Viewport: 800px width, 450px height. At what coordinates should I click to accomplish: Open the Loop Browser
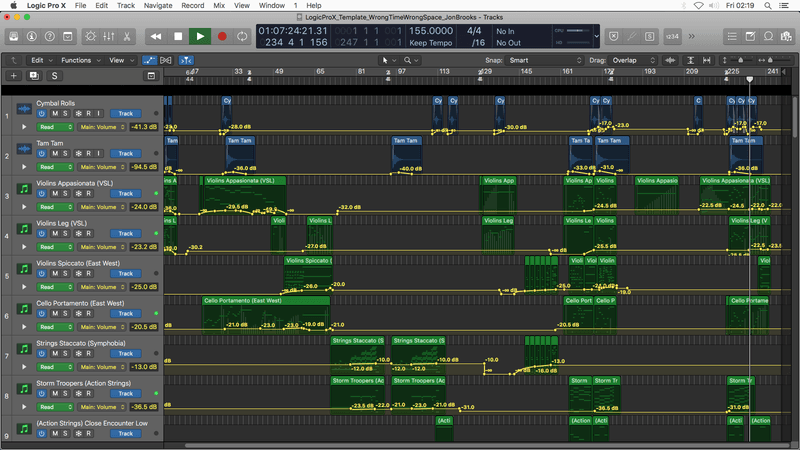tap(768, 36)
